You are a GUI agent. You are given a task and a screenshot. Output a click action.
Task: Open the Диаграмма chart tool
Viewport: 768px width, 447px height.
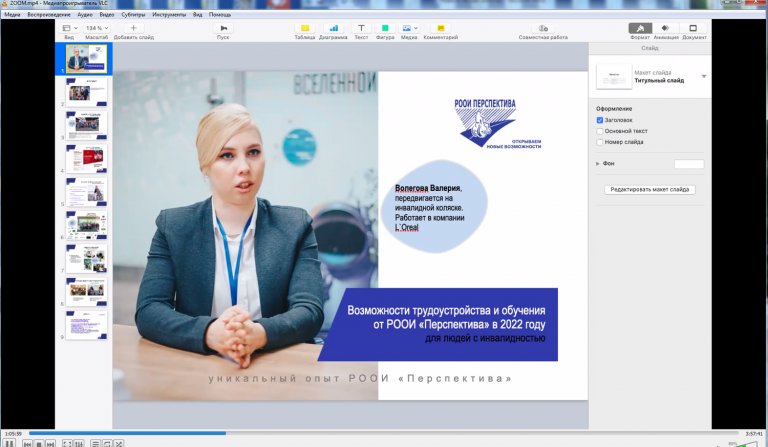(x=333, y=28)
